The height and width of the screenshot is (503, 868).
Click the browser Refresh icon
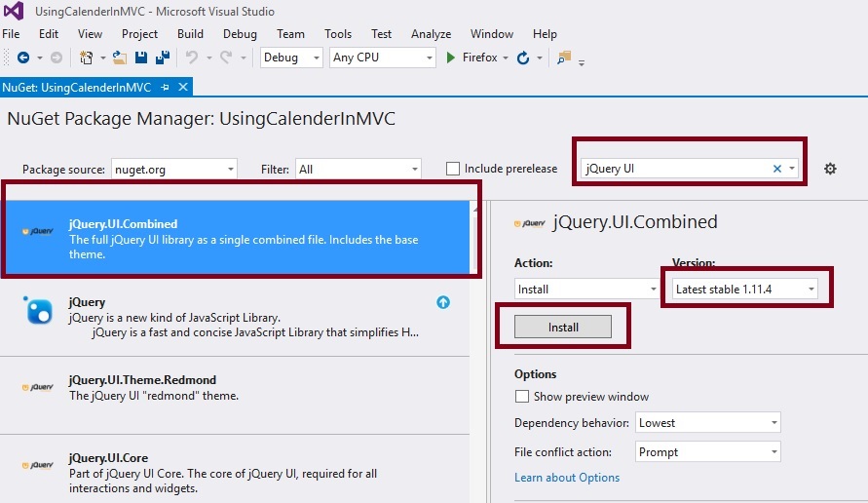coord(523,58)
